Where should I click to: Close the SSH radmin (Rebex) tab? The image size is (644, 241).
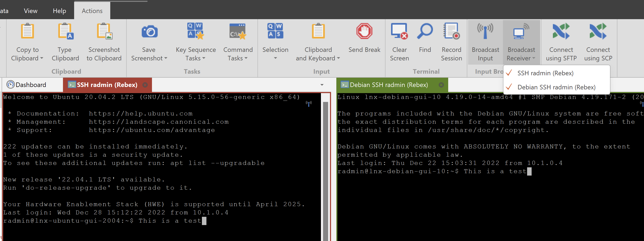(x=145, y=85)
